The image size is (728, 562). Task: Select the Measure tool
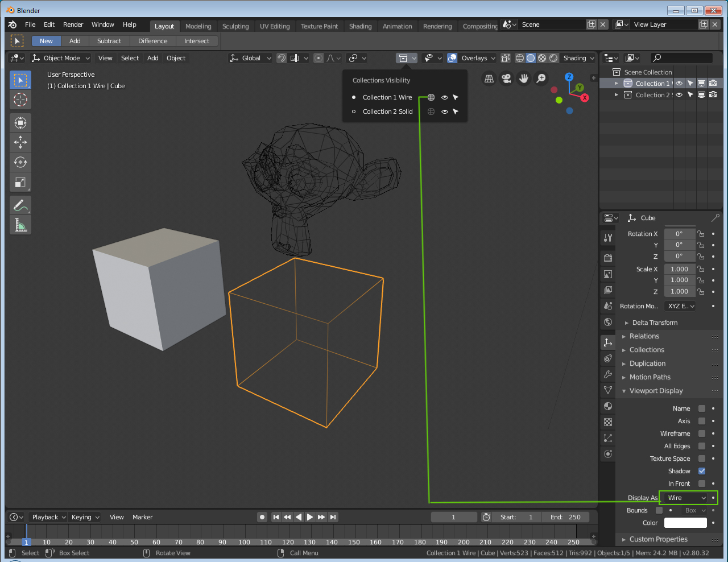click(20, 225)
